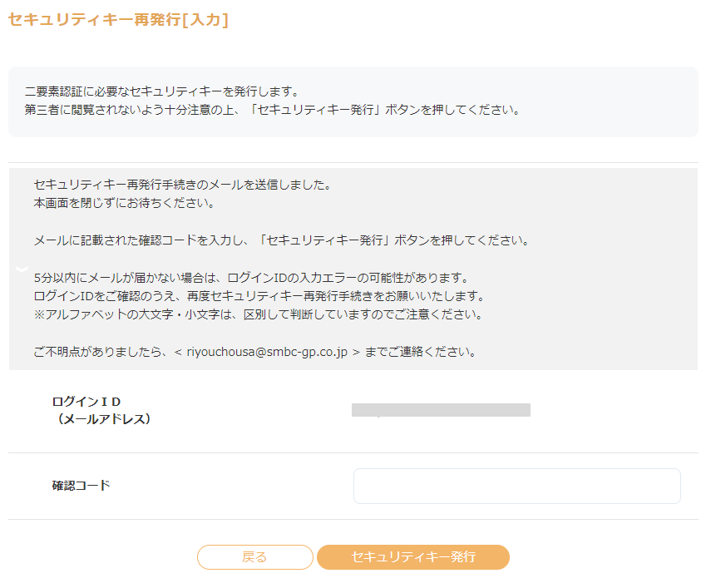
Task: Click the line 二要素認証に必要なセキュリティキーを発行します
Action: [162, 91]
